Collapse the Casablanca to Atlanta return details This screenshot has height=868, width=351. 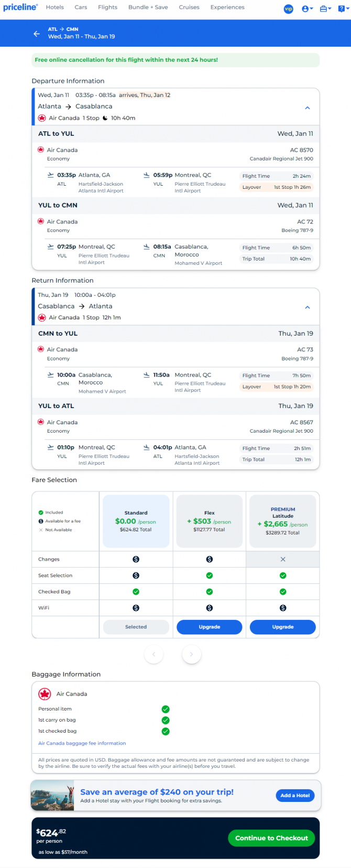coord(308,307)
